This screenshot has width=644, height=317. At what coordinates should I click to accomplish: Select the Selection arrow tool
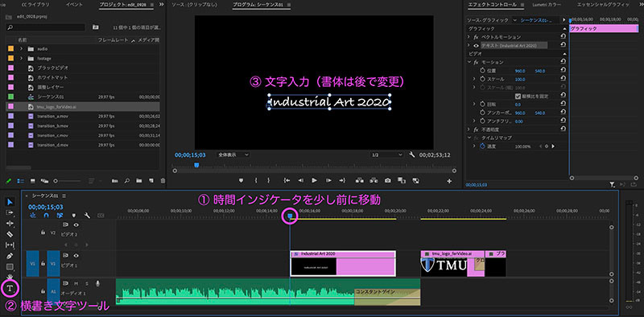(10, 202)
